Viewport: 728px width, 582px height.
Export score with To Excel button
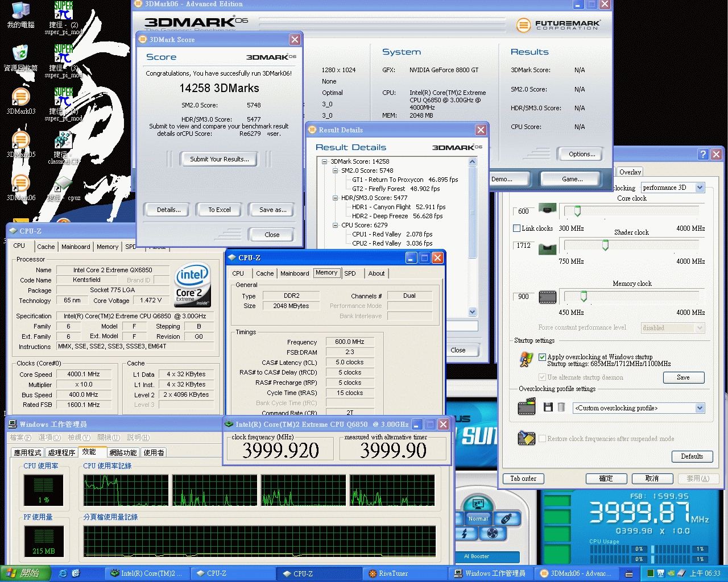click(220, 210)
